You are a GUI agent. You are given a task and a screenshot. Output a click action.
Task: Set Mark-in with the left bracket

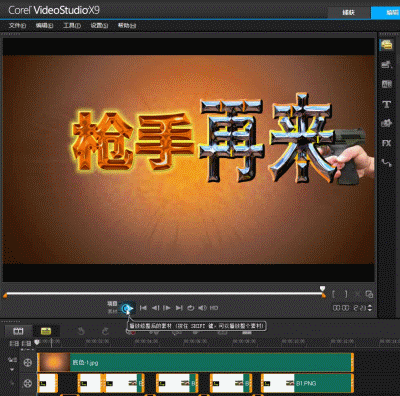[334, 294]
